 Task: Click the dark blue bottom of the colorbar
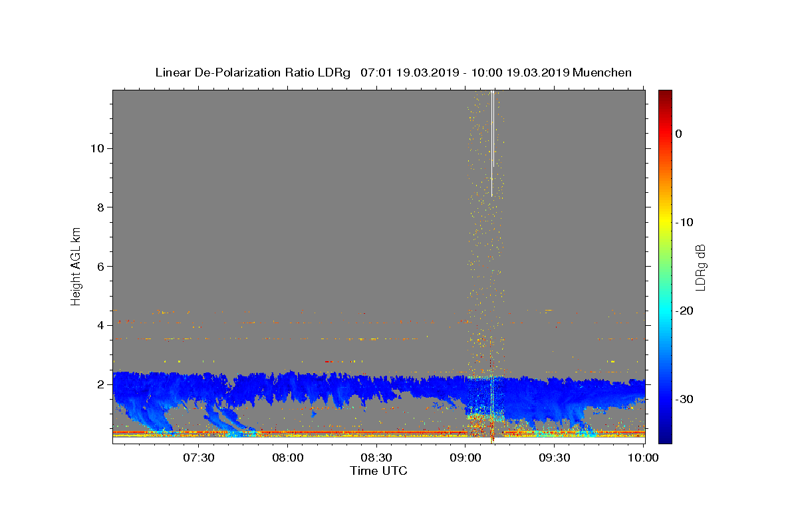tap(665, 436)
